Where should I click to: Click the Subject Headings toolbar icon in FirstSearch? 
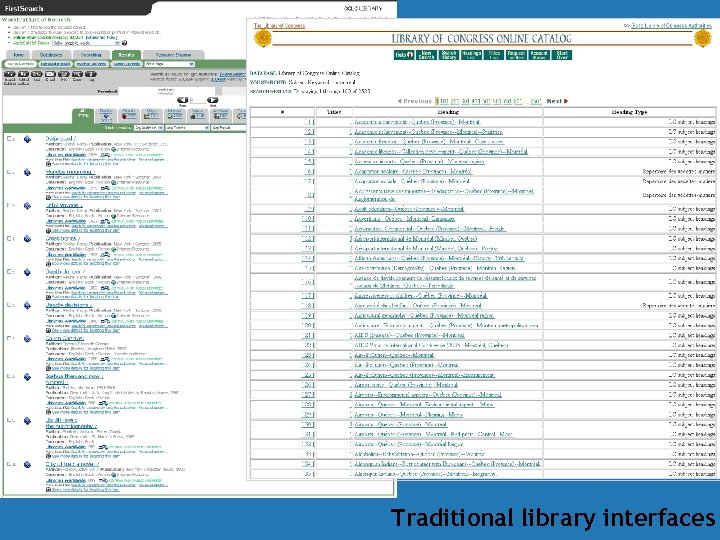coord(10,74)
